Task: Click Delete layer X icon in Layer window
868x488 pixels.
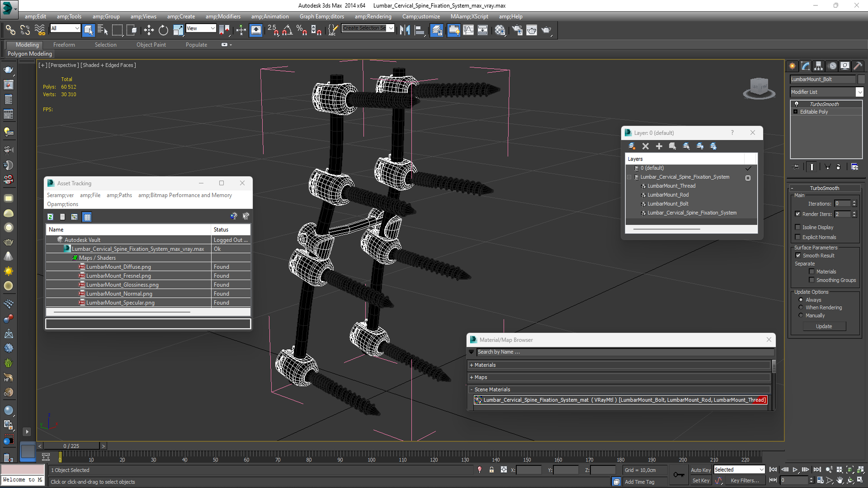Action: pyautogui.click(x=646, y=146)
